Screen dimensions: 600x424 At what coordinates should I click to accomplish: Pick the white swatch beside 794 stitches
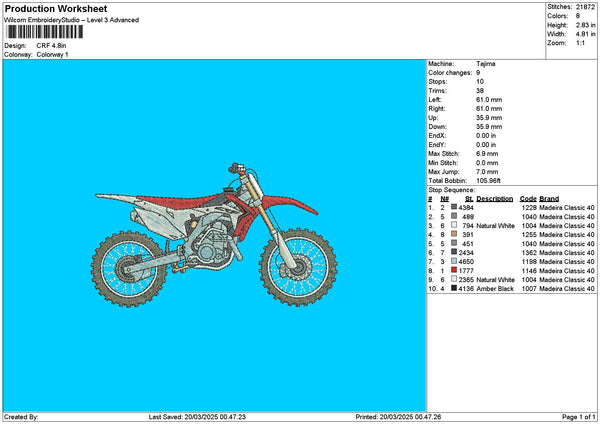[454, 225]
